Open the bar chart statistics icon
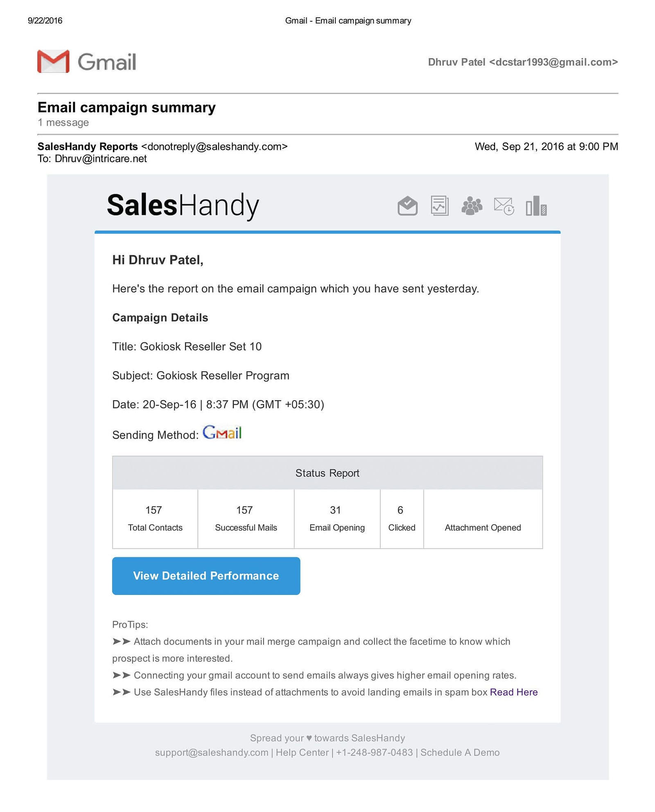The image size is (655, 812). (x=536, y=206)
